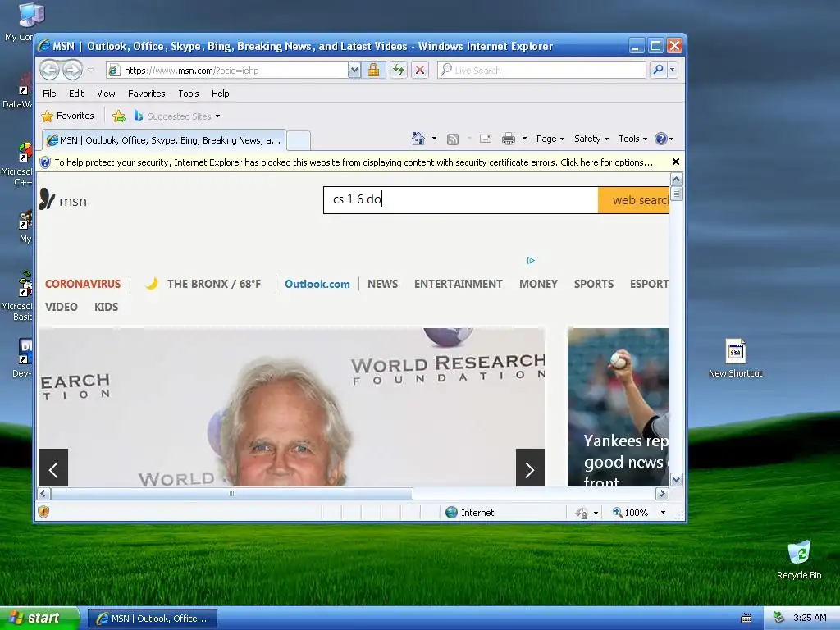Open the World Research Foundation story image
The height and width of the screenshot is (630, 840).
[x=292, y=407]
